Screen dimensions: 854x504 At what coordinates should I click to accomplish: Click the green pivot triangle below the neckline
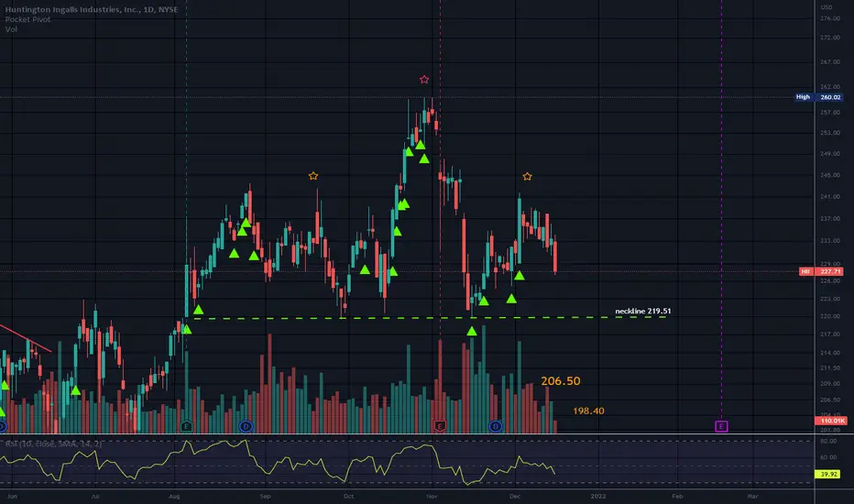[472, 331]
